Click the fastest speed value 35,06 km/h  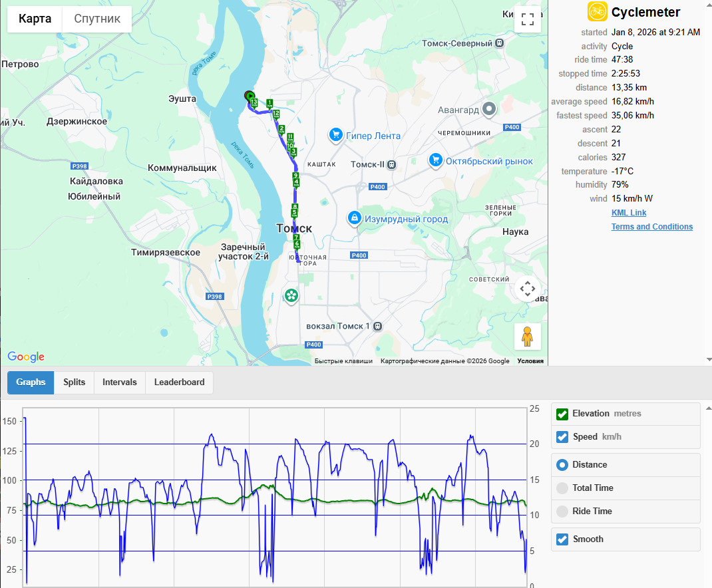click(x=633, y=115)
